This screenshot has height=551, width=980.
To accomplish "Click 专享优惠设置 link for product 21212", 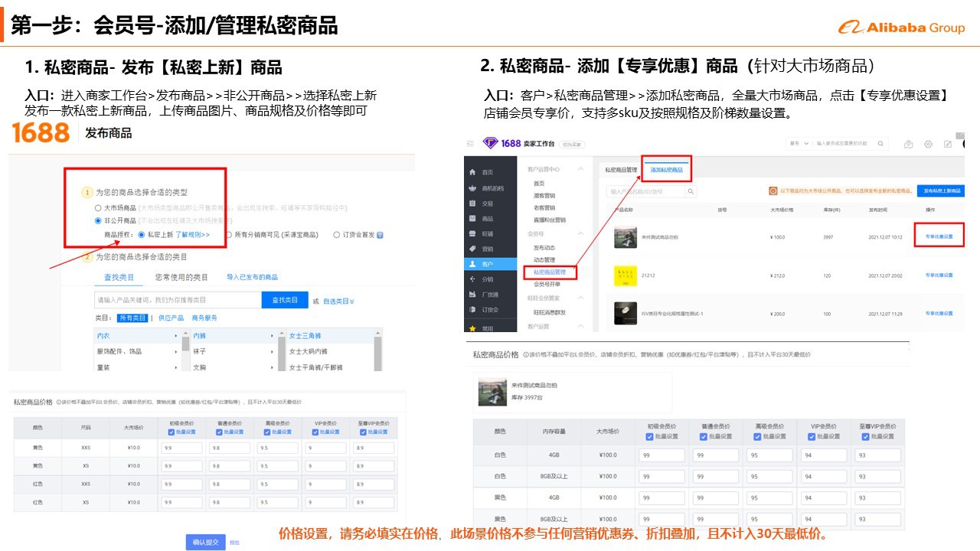I will [939, 275].
